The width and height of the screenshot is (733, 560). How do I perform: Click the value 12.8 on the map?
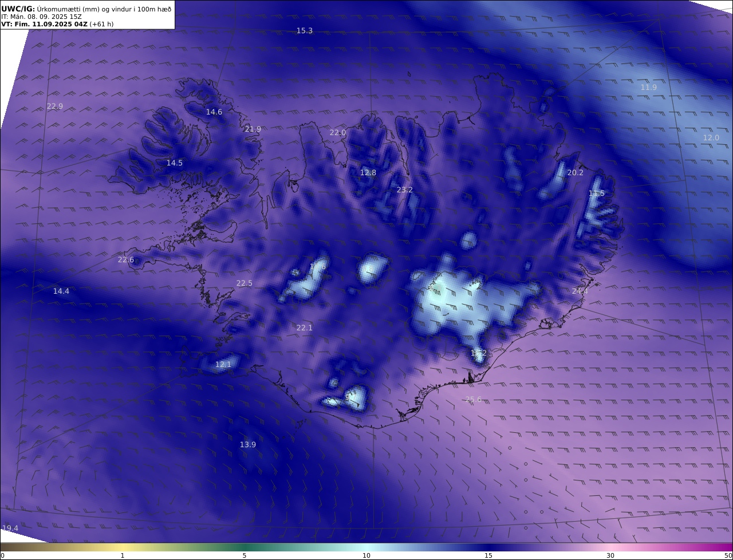pyautogui.click(x=368, y=173)
